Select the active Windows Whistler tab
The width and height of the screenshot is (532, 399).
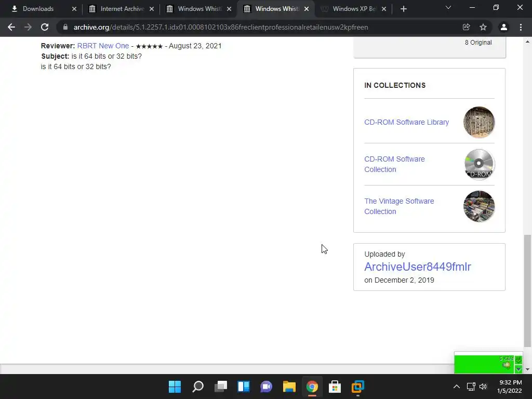coord(272,9)
